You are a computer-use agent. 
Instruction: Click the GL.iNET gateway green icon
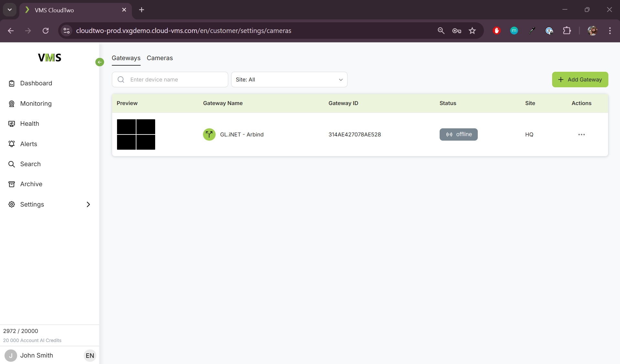click(209, 134)
